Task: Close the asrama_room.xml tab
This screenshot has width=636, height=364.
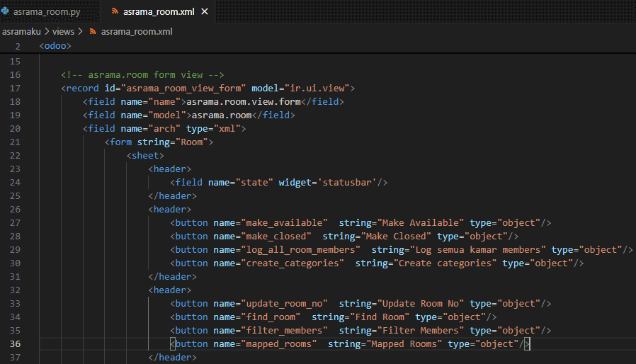Action: click(205, 12)
